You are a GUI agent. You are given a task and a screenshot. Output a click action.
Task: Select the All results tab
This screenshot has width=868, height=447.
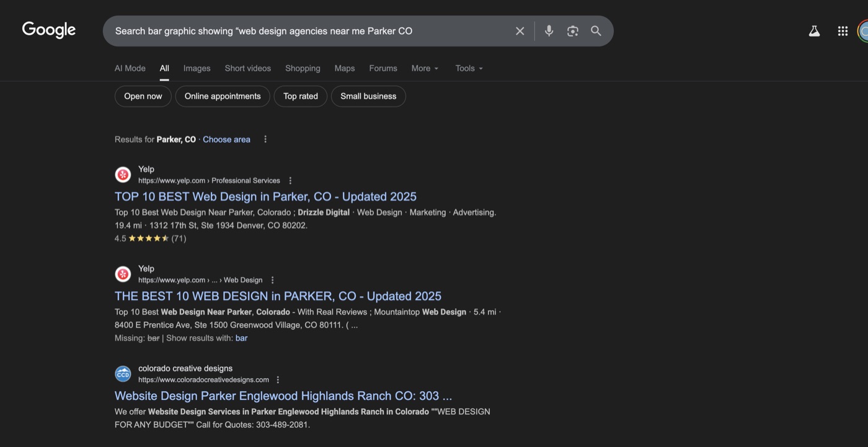pyautogui.click(x=164, y=68)
